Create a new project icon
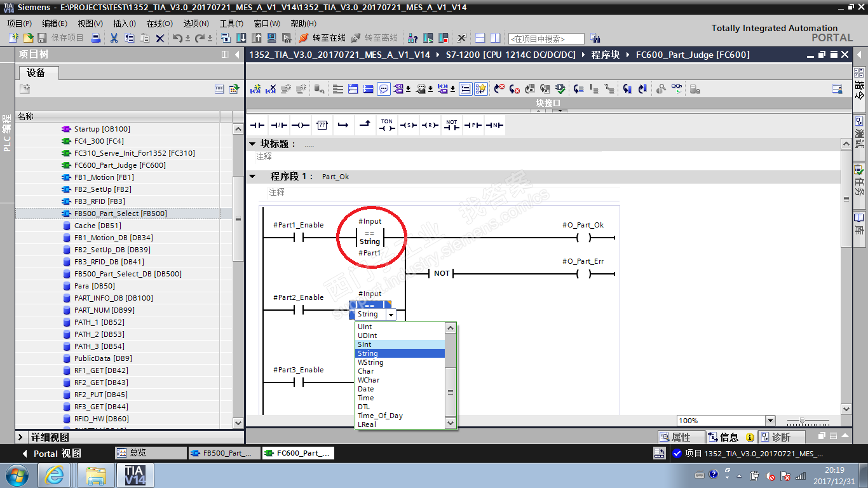 13,38
